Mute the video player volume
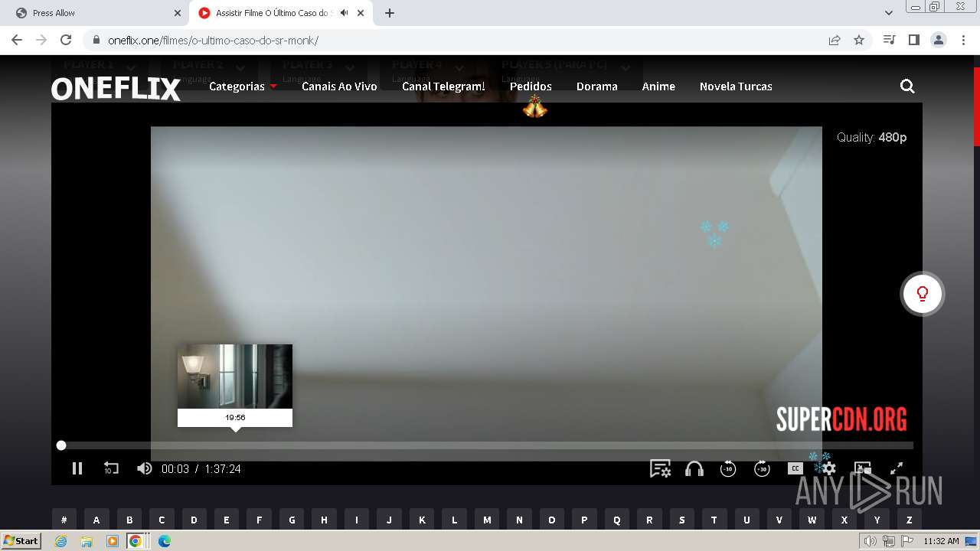Screen dimensions: 980x551 click(144, 468)
